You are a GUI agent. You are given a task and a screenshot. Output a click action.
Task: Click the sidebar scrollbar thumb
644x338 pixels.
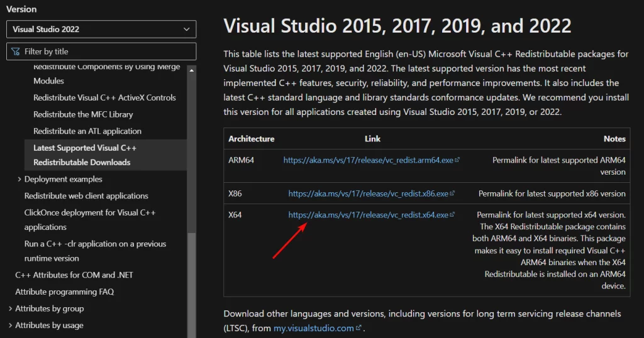[x=191, y=285]
